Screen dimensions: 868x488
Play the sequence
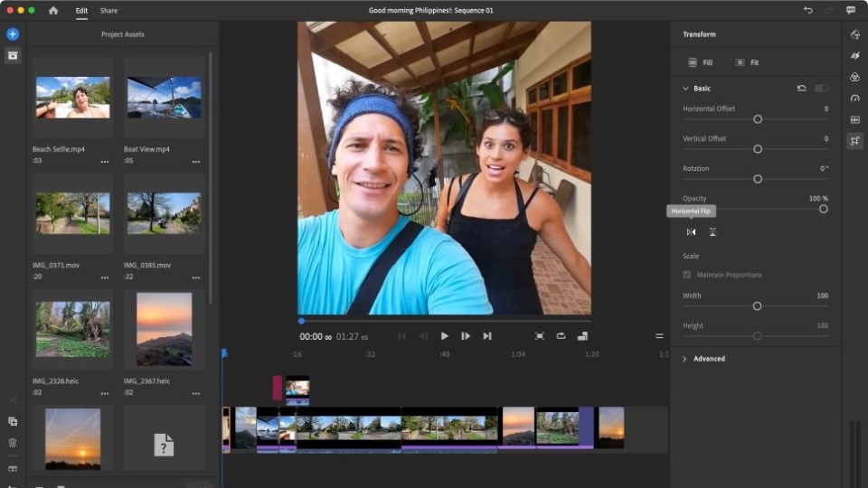pyautogui.click(x=444, y=336)
